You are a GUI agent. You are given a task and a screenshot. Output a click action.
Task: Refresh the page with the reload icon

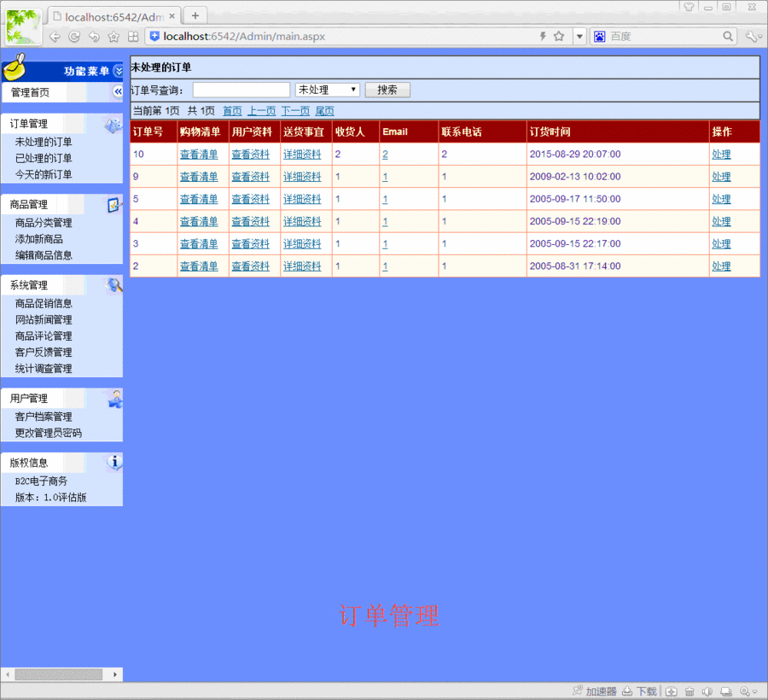[x=73, y=36]
